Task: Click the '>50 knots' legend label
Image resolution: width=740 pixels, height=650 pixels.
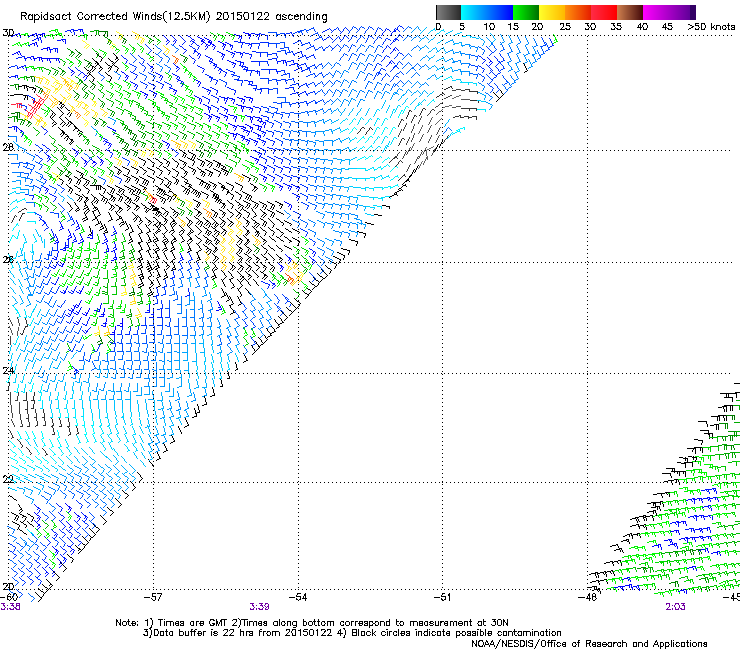Action: pos(711,26)
